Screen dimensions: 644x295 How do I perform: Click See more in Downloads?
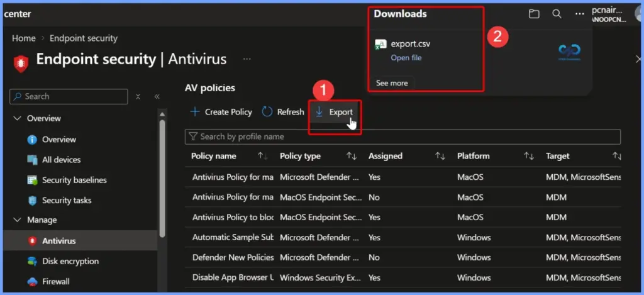point(392,83)
